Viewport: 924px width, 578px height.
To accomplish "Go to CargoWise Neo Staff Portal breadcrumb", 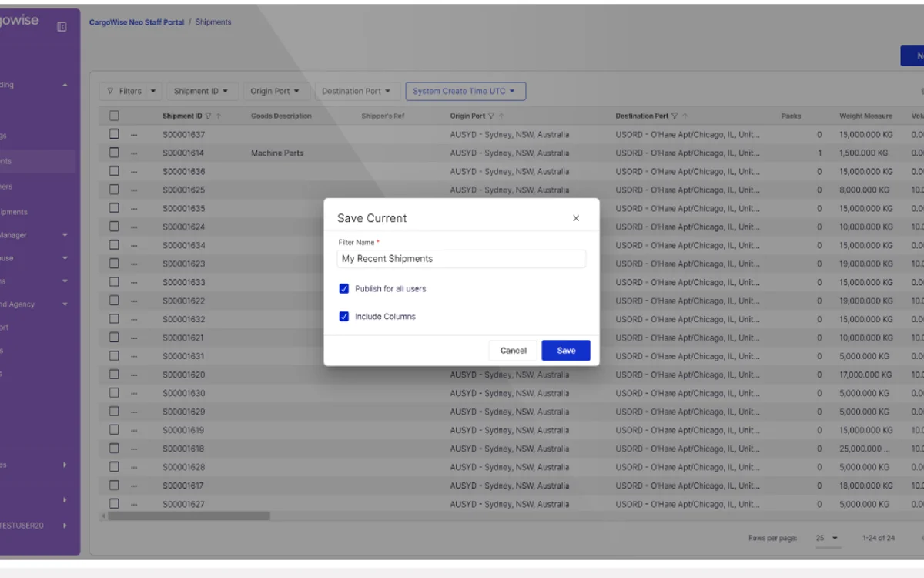I will 136,22.
